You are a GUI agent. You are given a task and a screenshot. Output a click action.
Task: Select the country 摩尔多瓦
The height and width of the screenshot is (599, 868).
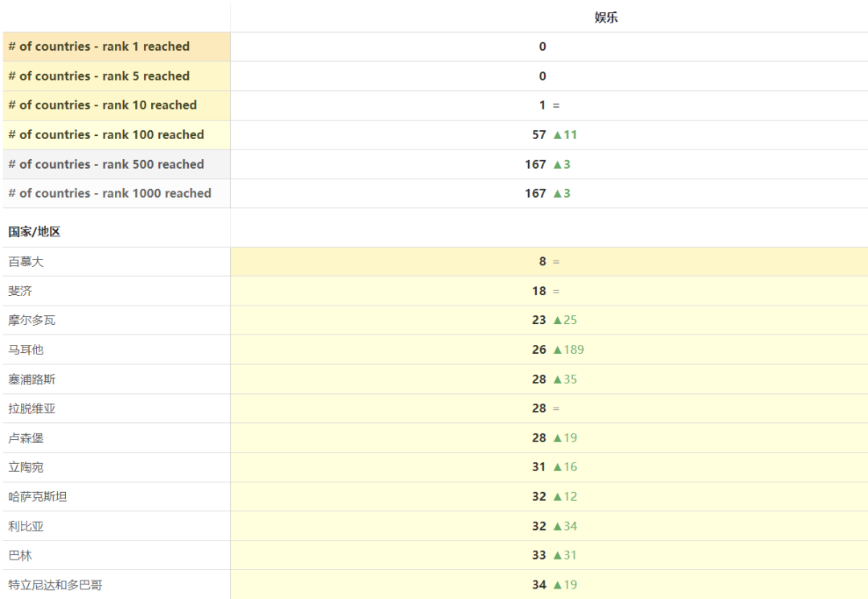31,320
